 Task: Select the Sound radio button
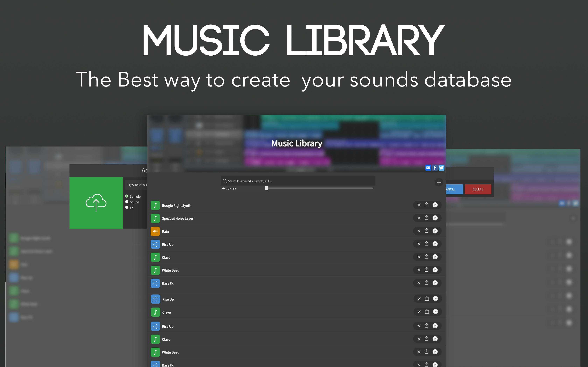pyautogui.click(x=127, y=202)
